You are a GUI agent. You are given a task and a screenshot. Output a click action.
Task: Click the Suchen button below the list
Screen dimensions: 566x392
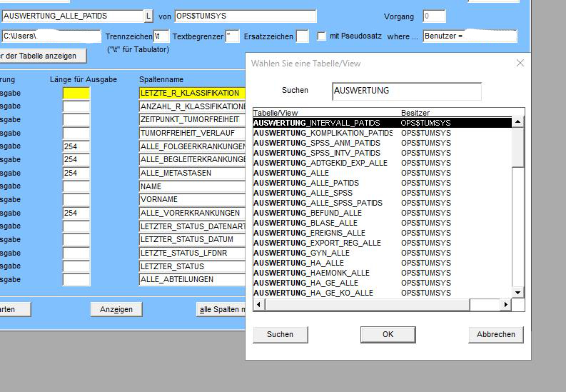pos(280,334)
